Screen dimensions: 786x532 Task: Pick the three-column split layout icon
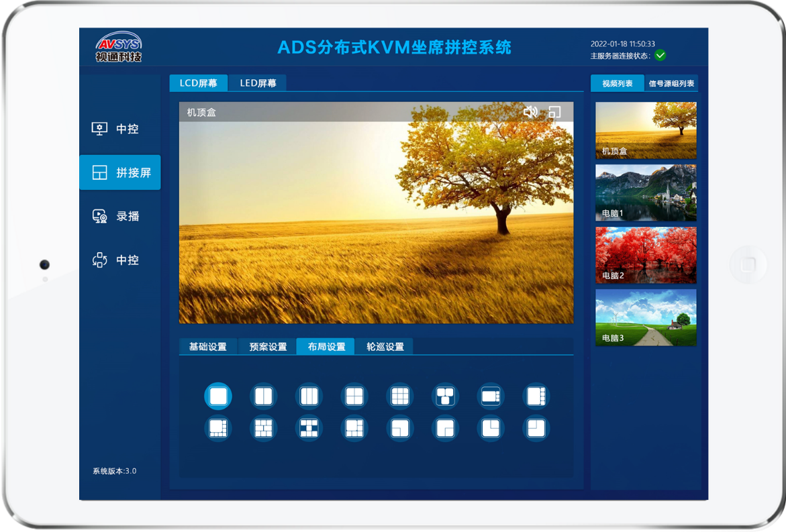point(309,396)
